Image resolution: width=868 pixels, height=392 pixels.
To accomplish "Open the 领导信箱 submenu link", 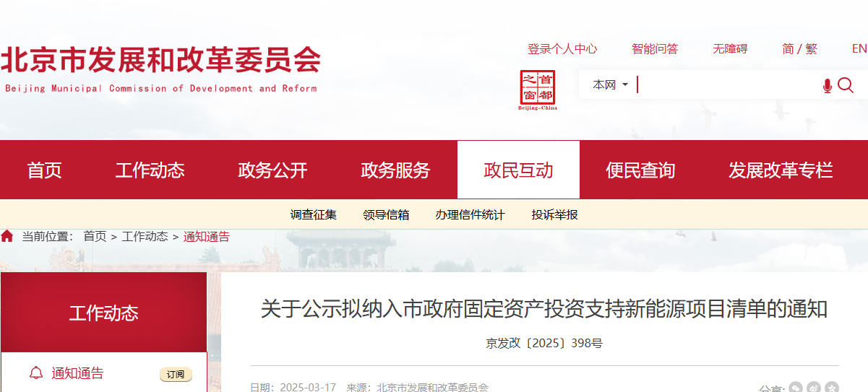I will pyautogui.click(x=386, y=214).
